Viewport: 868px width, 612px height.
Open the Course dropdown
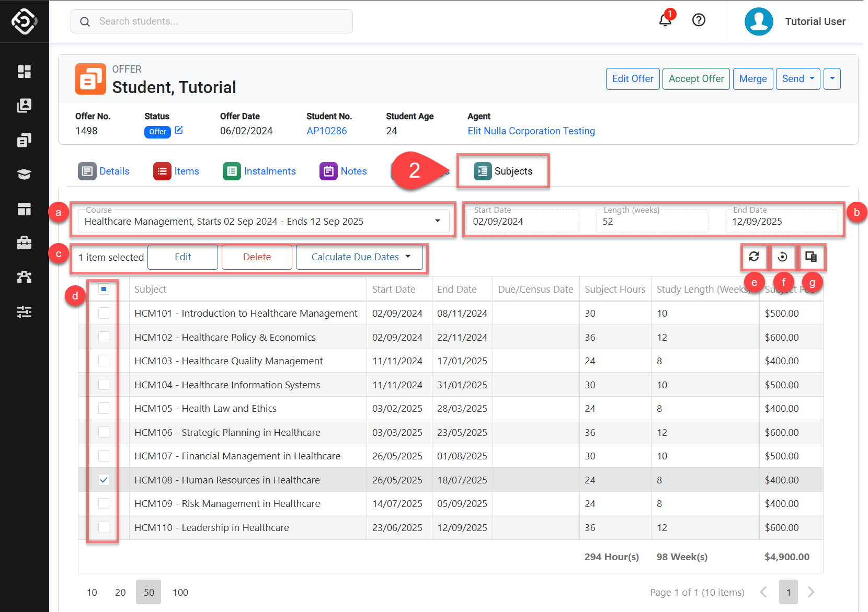[x=264, y=221]
